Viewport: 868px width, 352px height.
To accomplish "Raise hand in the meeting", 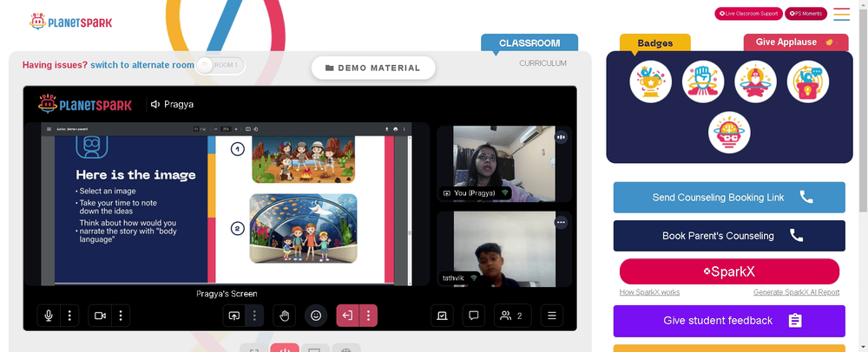I will pyautogui.click(x=285, y=316).
